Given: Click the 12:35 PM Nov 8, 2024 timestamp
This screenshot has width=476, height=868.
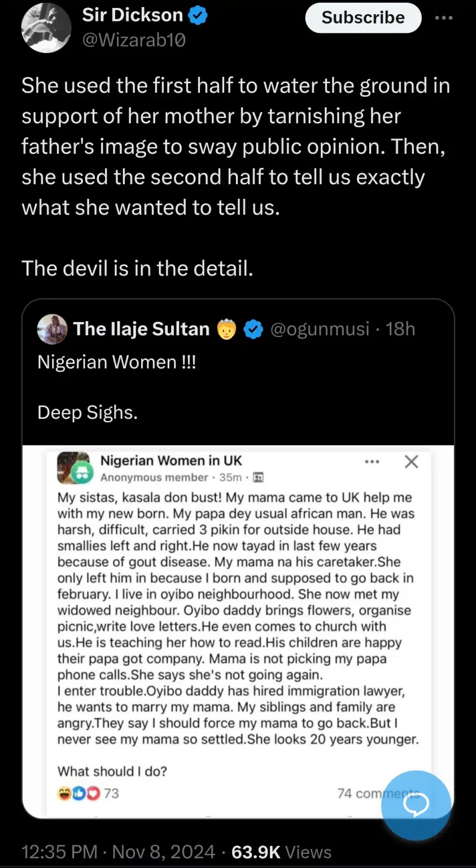Looking at the screenshot, I should 117,852.
